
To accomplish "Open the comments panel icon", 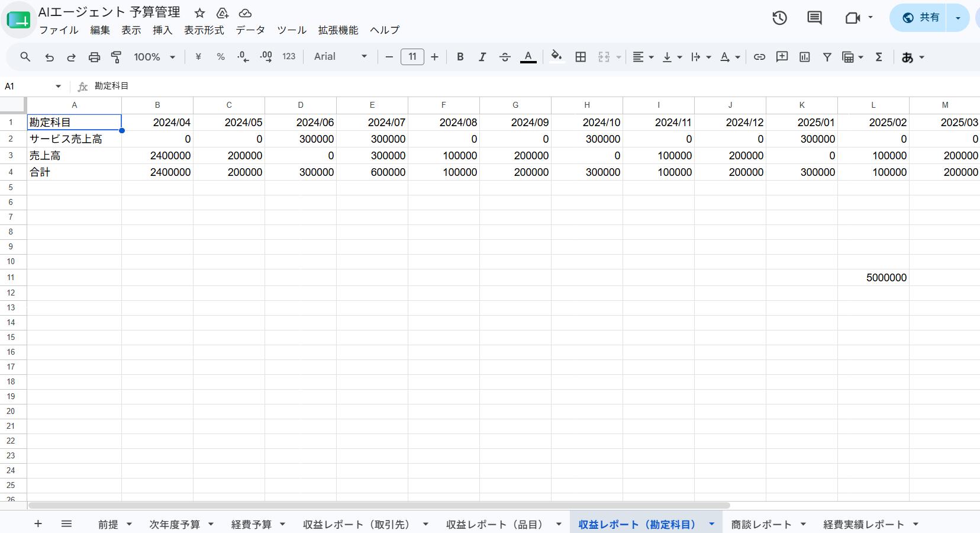I will [814, 18].
